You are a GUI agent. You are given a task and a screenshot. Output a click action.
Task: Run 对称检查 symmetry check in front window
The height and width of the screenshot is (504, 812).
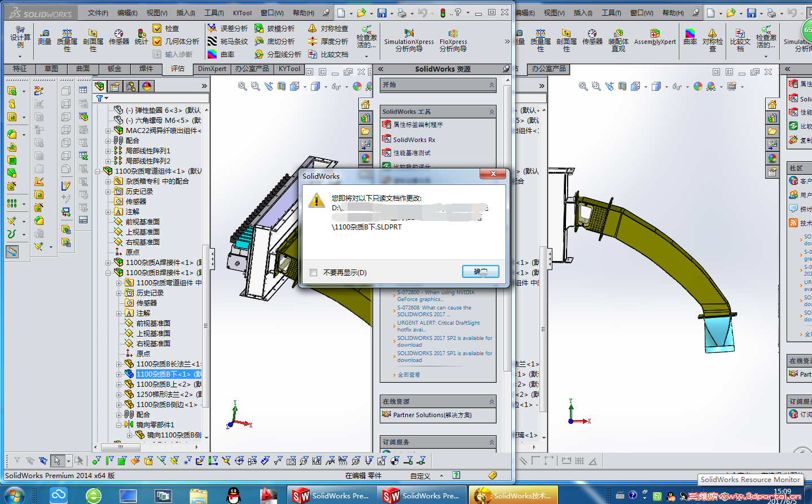pyautogui.click(x=328, y=28)
